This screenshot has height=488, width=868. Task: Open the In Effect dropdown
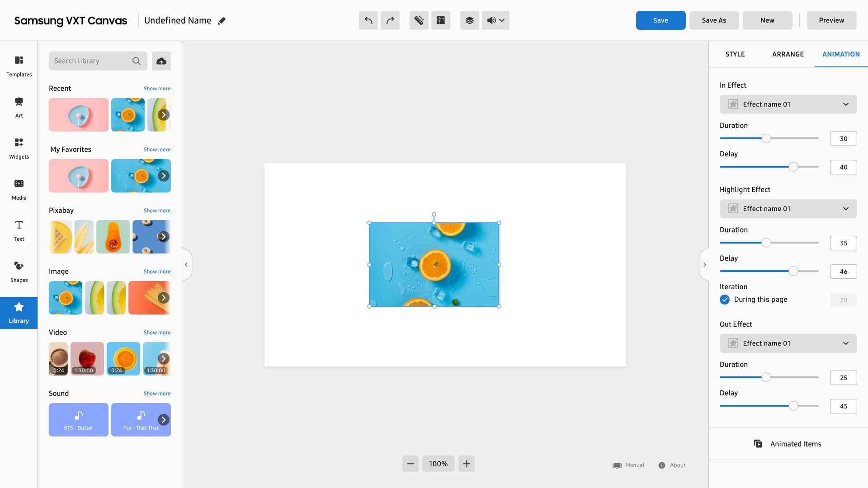788,104
